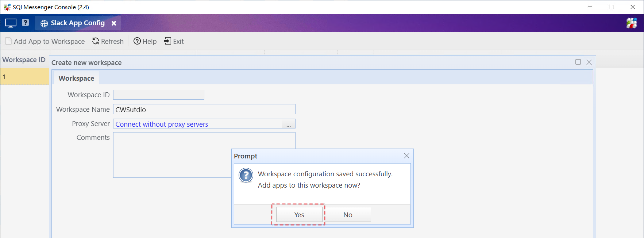Click the SQLMessenger logo at top right

click(632, 23)
